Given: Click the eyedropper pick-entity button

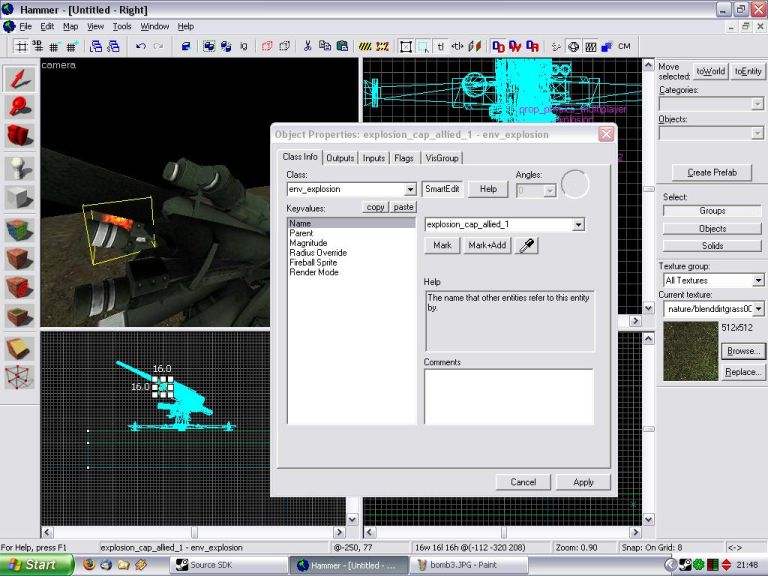Looking at the screenshot, I should point(527,245).
